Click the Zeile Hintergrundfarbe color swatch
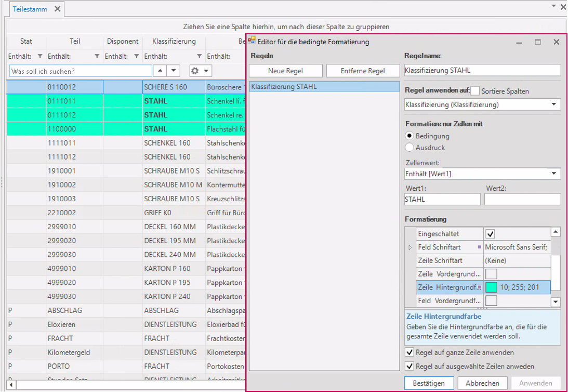Image resolution: width=568 pixels, height=392 pixels. click(x=491, y=287)
